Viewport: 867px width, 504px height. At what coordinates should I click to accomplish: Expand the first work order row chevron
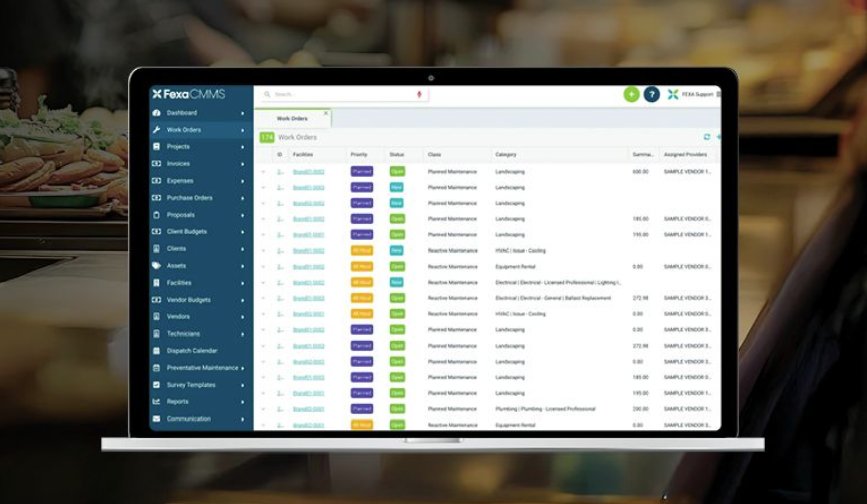pyautogui.click(x=263, y=172)
